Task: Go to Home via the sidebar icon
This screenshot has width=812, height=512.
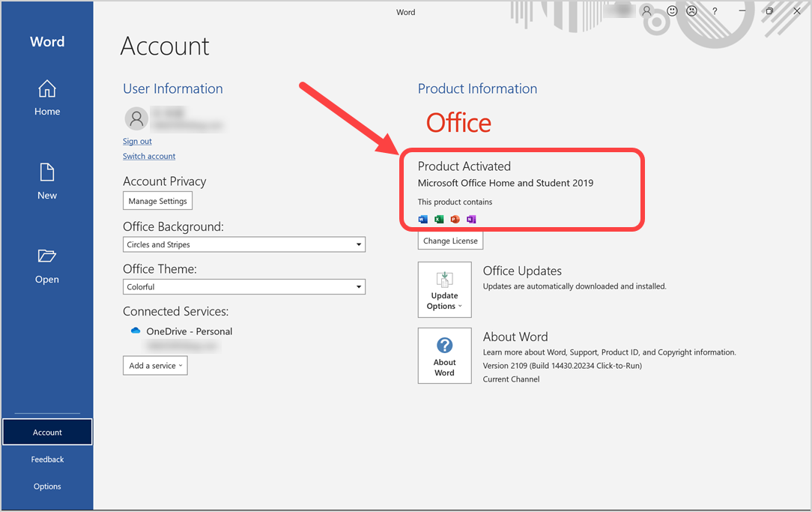Action: [46, 98]
